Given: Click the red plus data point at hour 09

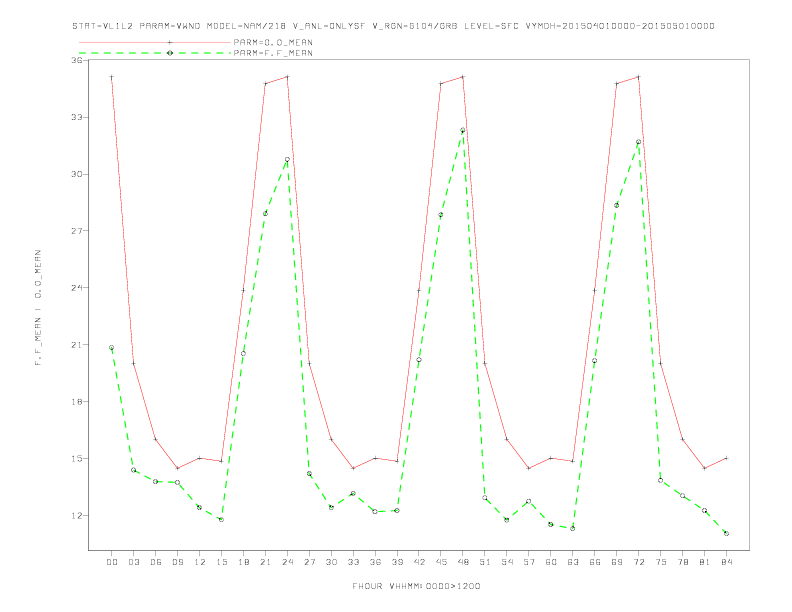Looking at the screenshot, I should (177, 468).
